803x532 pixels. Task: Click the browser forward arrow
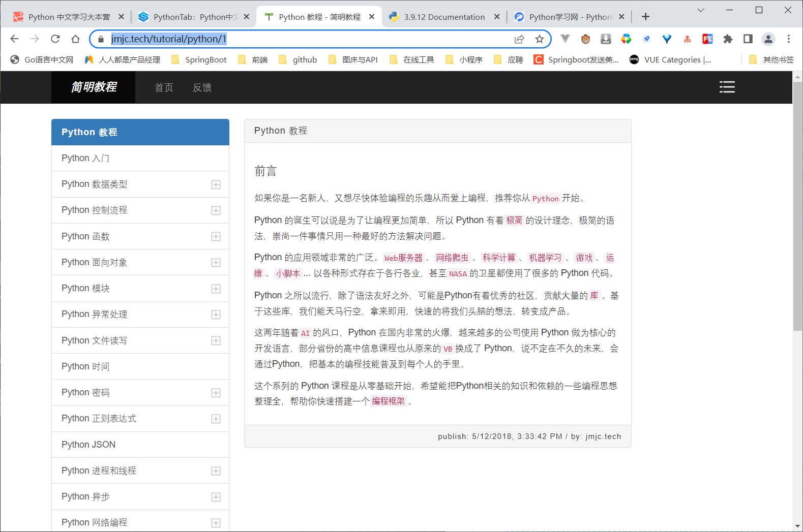tap(35, 39)
